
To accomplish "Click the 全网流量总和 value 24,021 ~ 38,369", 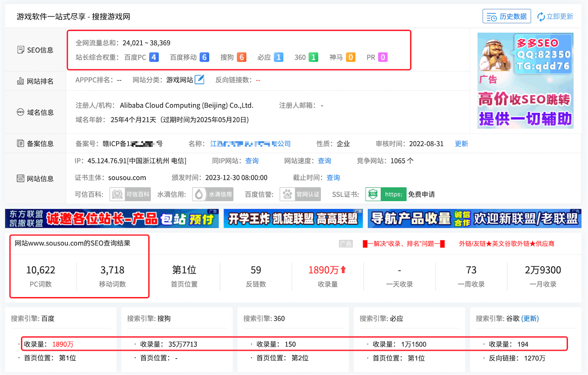I will 147,43.
